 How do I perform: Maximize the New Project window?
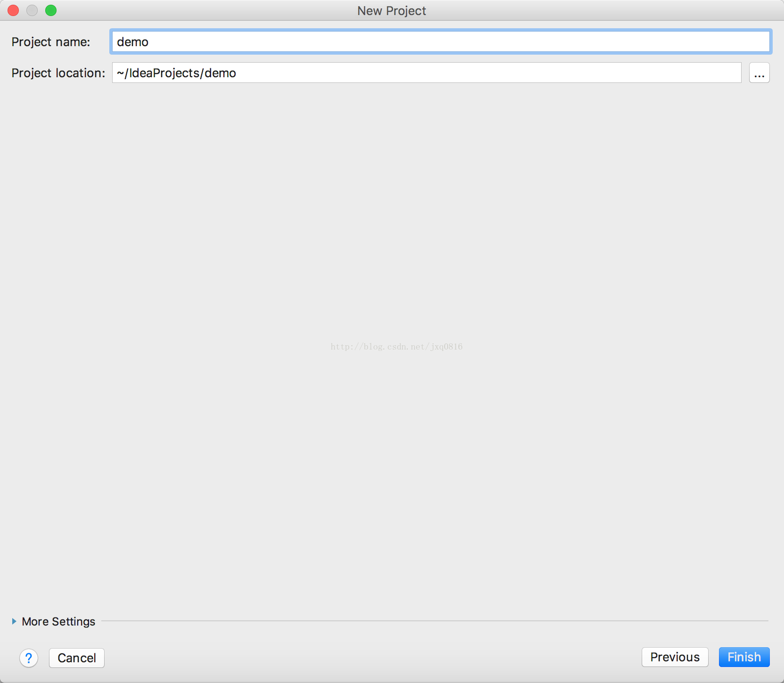(51, 10)
